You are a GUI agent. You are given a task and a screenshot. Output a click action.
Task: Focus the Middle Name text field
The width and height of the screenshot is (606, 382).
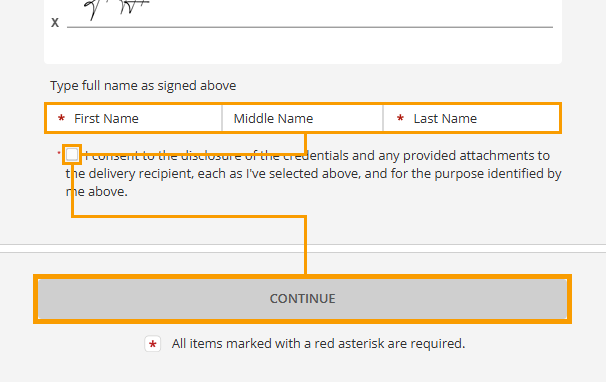(303, 118)
